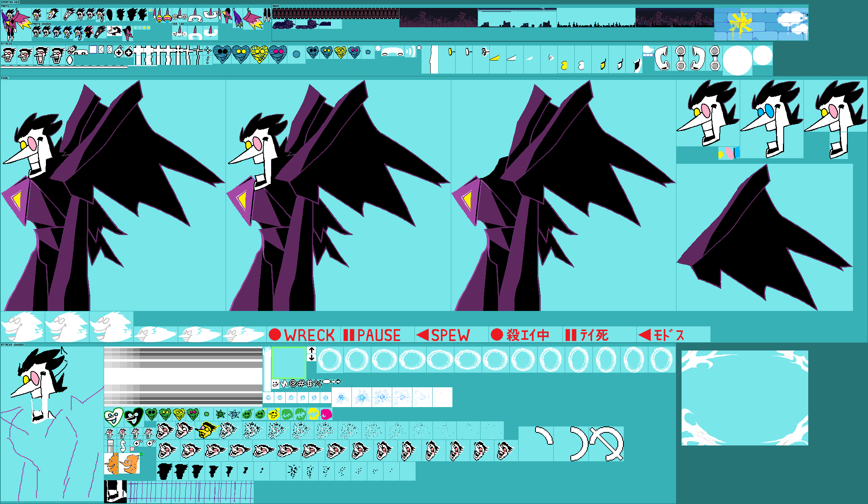The width and height of the screenshot is (868, 504).
Task: Select the Japanese 殺エイ中 record label
Action: click(x=520, y=335)
